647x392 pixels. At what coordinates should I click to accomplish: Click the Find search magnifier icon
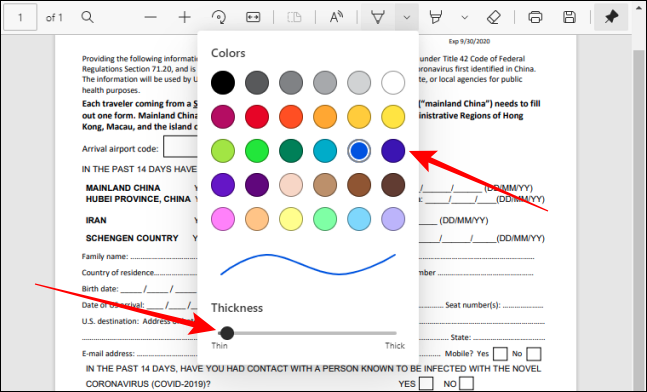click(x=87, y=17)
